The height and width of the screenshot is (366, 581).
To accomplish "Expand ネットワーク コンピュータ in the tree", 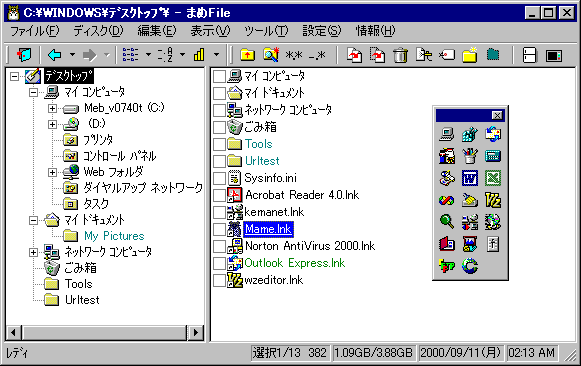I will [x=33, y=252].
